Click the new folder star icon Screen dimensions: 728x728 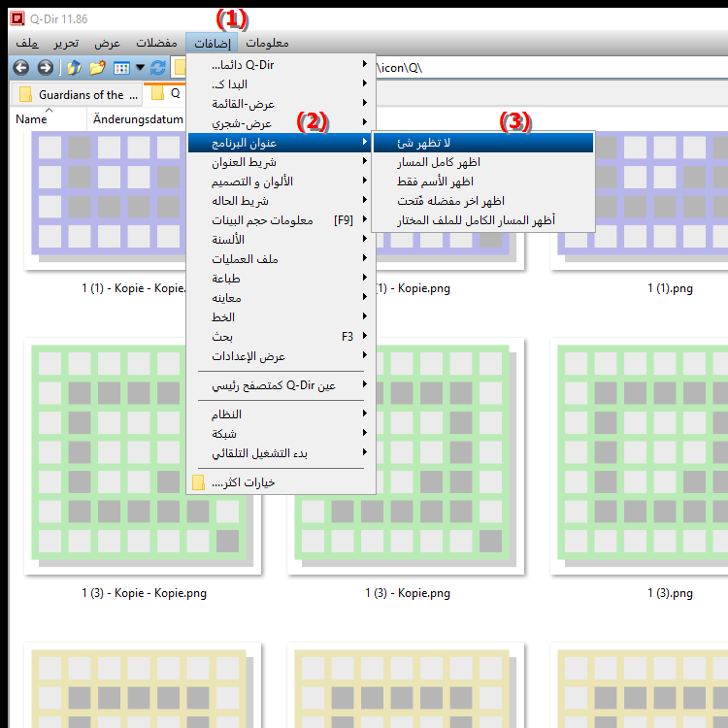[97, 68]
